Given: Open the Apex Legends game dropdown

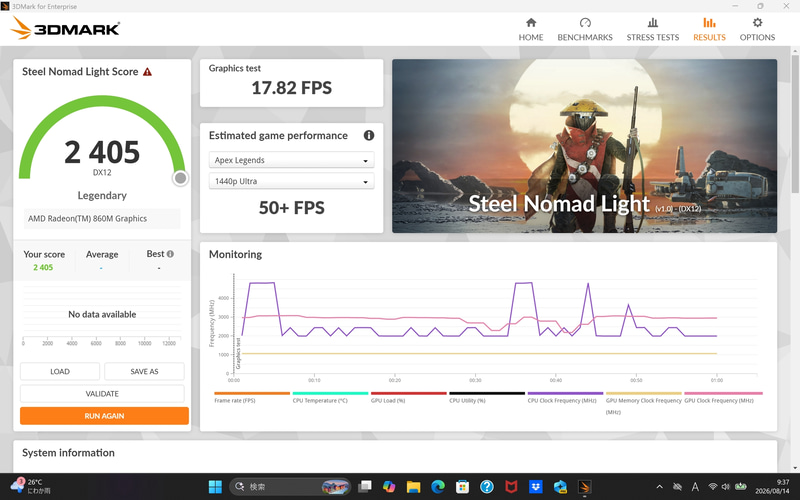Looking at the screenshot, I should [291, 160].
